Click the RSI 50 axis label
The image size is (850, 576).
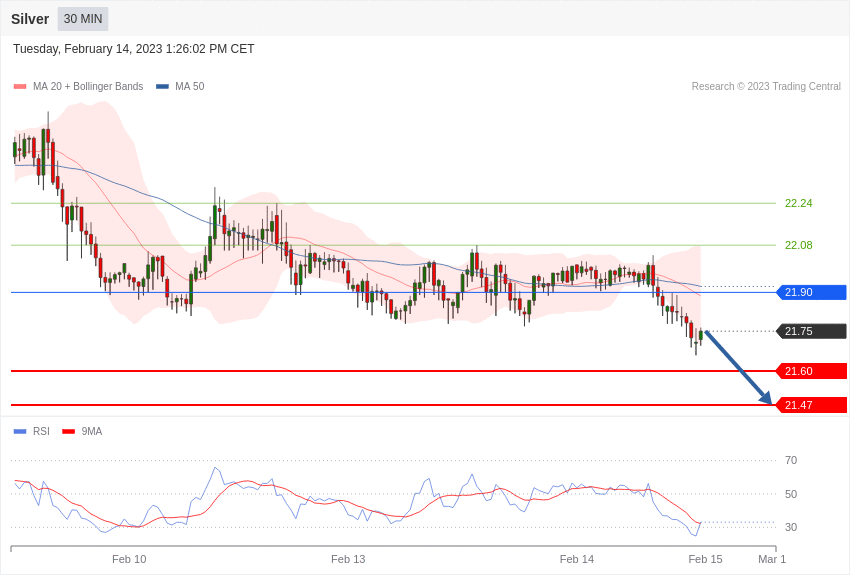[x=791, y=494]
